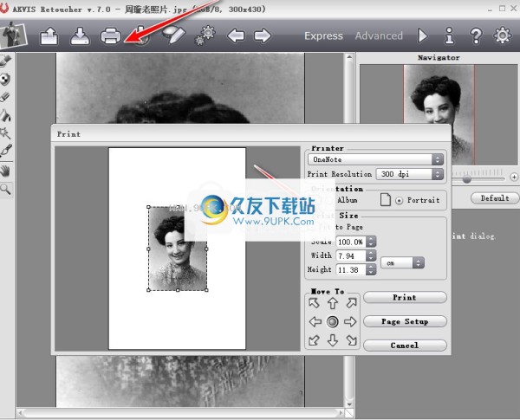Click the photo preview on print page
The image size is (520, 420).
click(178, 249)
